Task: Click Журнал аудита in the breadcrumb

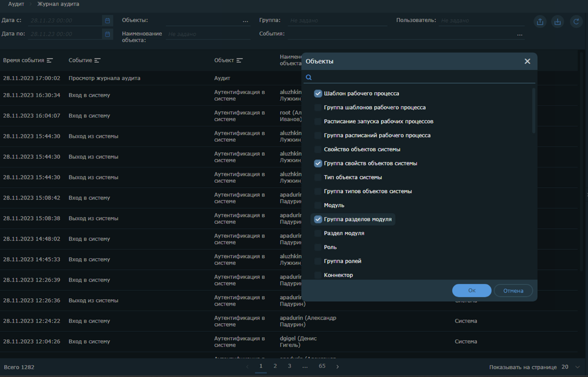Action: [58, 4]
